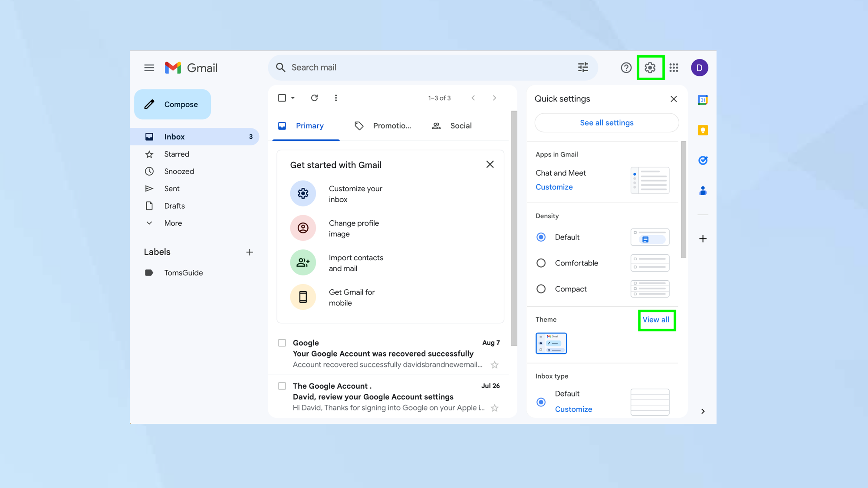
Task: Click the more options three-dot icon
Action: click(x=336, y=98)
